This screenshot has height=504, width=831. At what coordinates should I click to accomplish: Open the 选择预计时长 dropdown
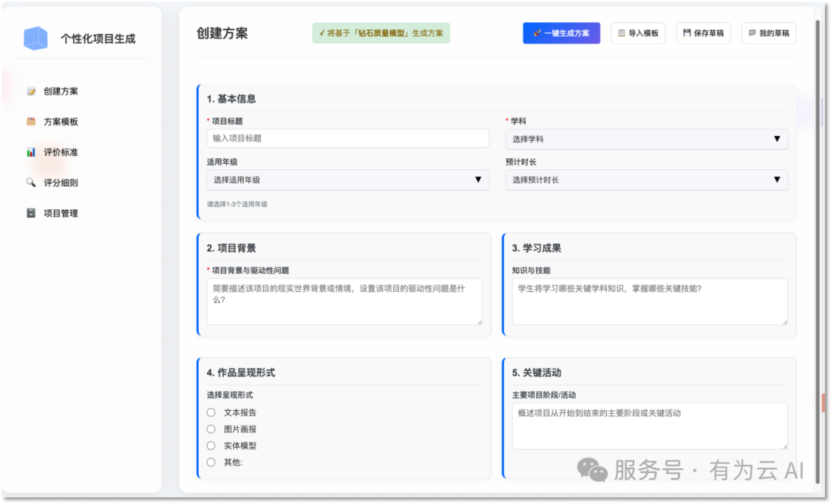click(x=646, y=179)
